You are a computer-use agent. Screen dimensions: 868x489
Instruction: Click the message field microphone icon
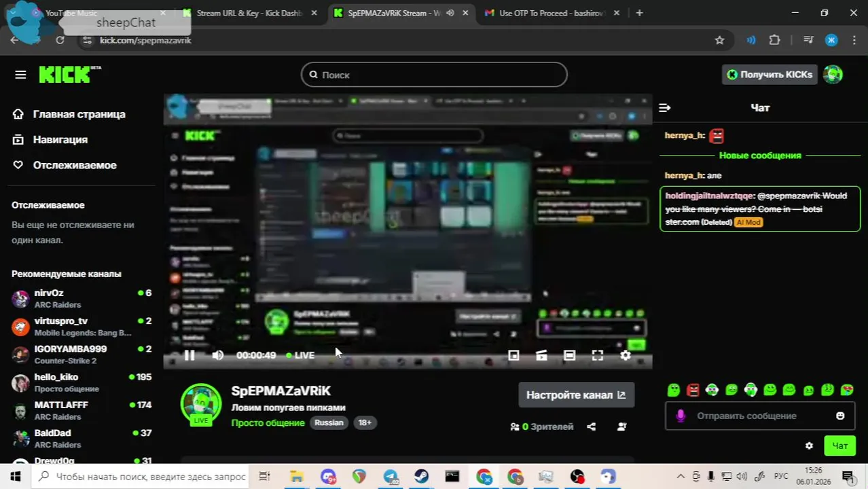click(681, 416)
